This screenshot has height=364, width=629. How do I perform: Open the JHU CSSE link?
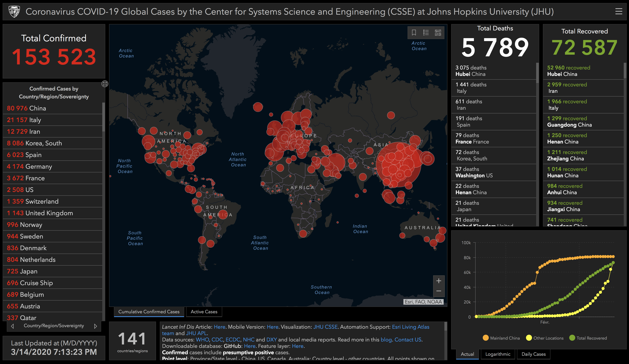[x=325, y=327]
